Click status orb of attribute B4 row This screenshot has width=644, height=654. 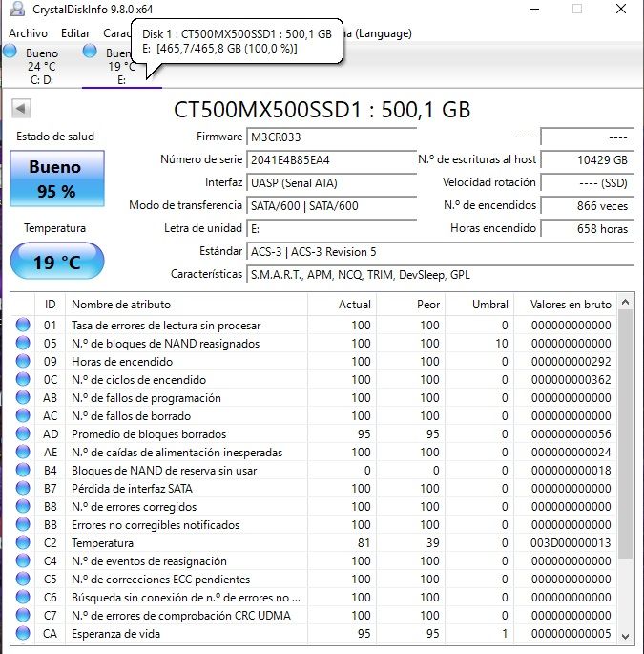pos(23,470)
